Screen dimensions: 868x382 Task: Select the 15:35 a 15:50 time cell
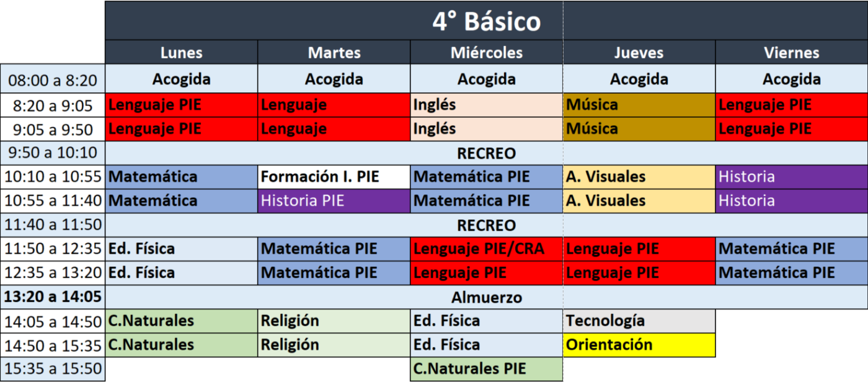pos(53,369)
